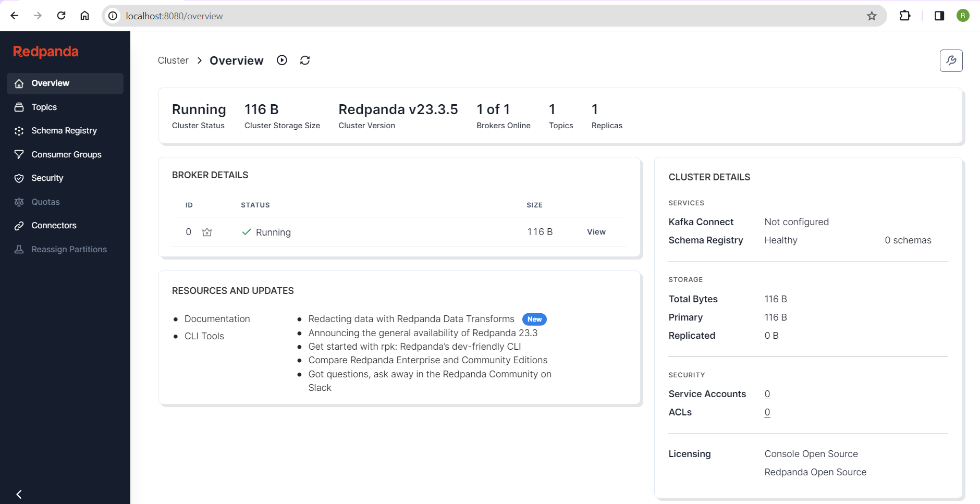Click the Schema Registry icon in sidebar

[x=19, y=131]
